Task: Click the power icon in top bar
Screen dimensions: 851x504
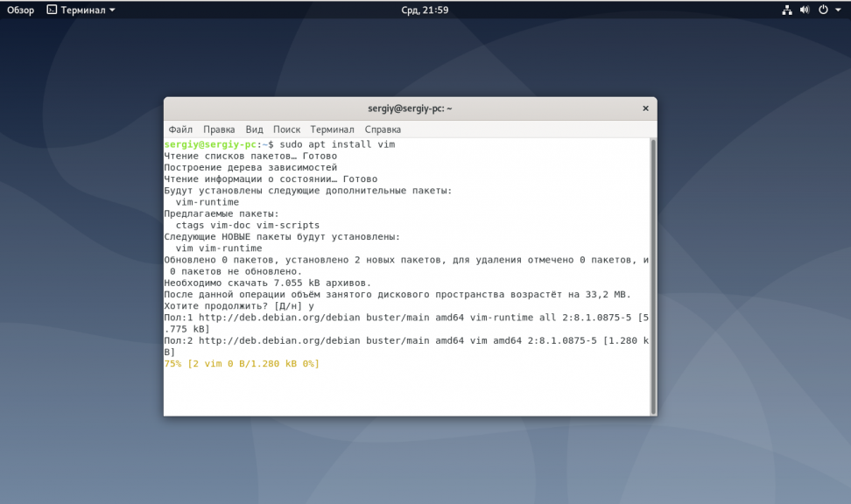Action: [x=823, y=10]
